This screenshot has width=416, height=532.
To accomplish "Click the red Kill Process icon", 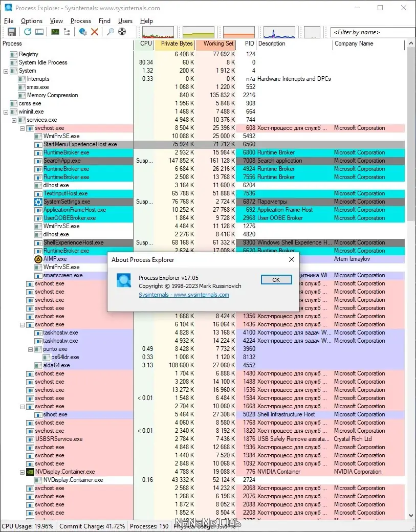I will coord(95,32).
